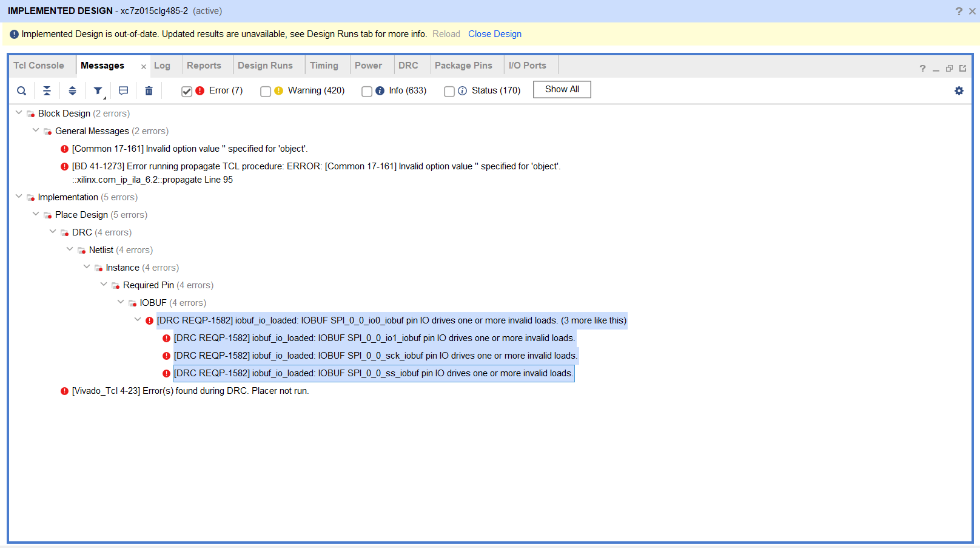
Task: Uncheck the Error (7) filter
Action: pyautogui.click(x=187, y=91)
